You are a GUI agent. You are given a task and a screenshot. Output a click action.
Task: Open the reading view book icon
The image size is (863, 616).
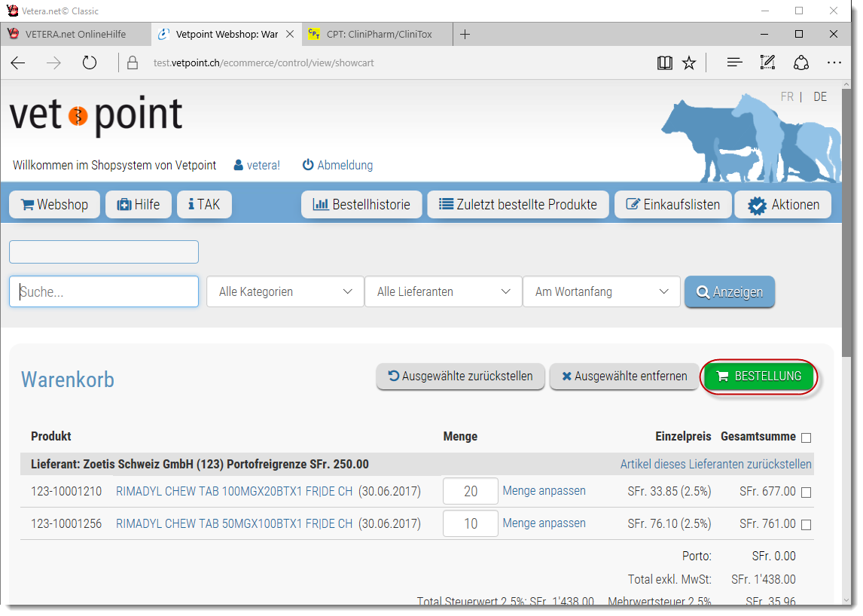pyautogui.click(x=664, y=63)
